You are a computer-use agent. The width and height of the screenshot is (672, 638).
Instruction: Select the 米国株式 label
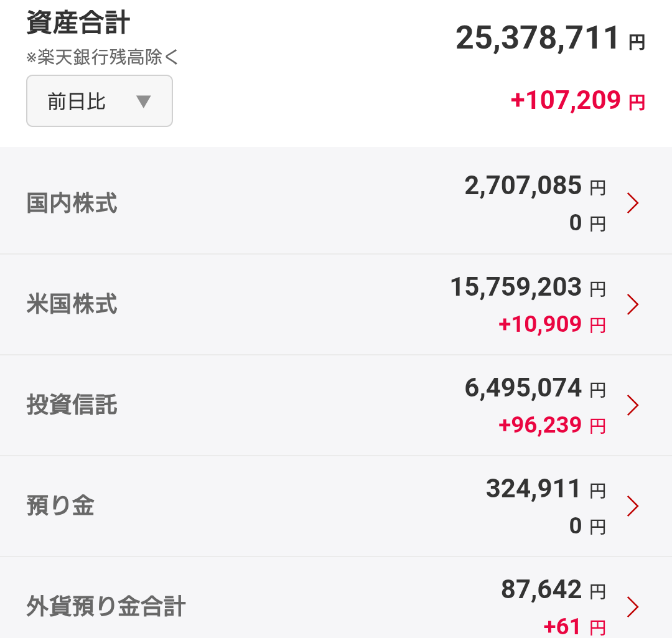tap(72, 304)
